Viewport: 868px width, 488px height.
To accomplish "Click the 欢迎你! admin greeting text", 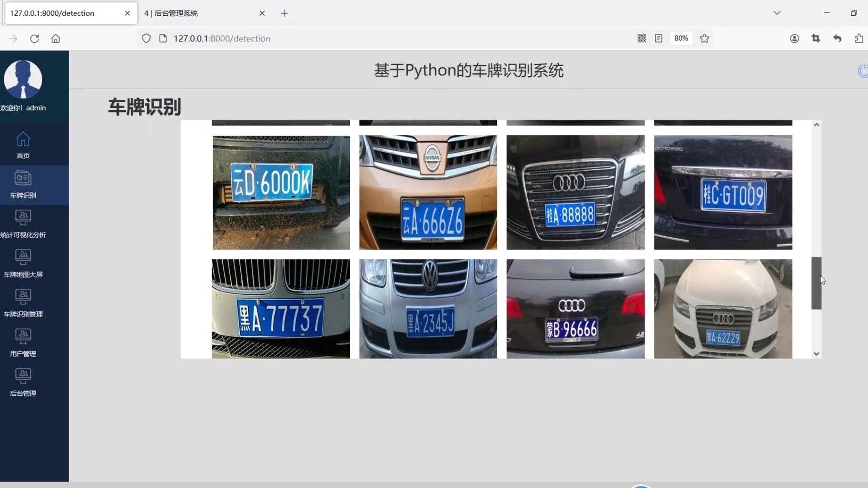I will coord(23,108).
